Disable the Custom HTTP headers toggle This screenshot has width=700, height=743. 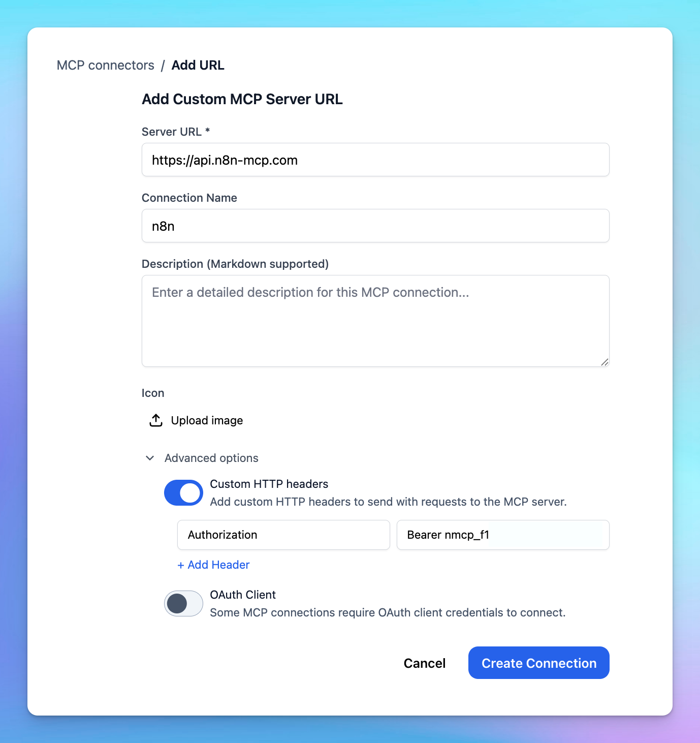(x=183, y=492)
